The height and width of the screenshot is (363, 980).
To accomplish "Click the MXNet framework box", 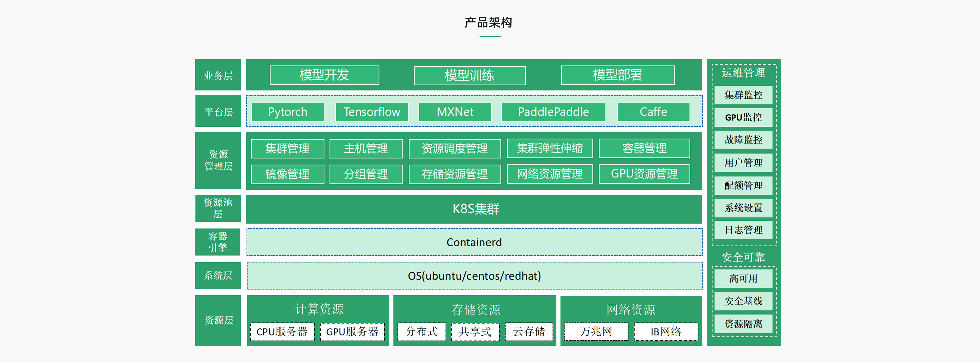I will pos(455,112).
